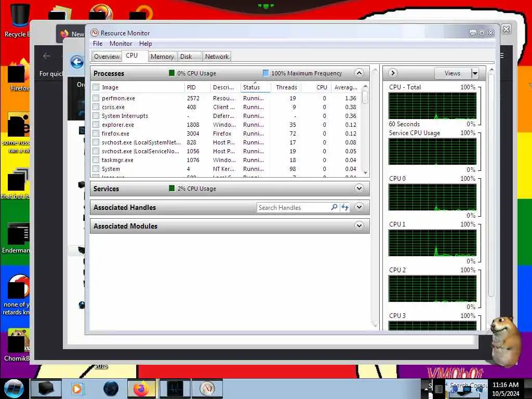Click the green CPU Usage indicator in Processes
532x399 pixels.
tap(171, 73)
